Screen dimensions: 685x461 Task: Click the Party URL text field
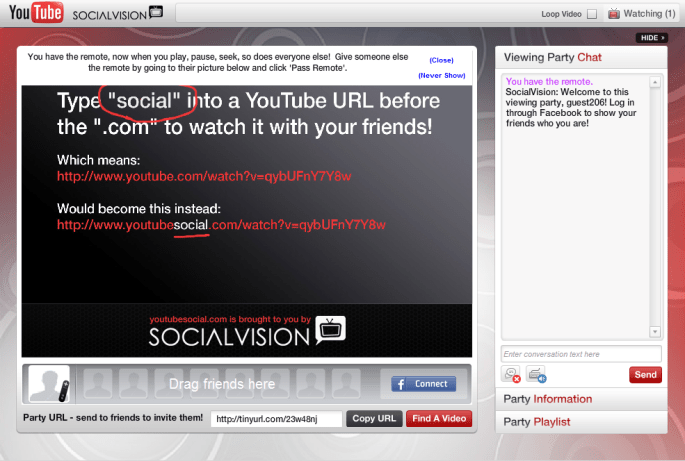coord(276,419)
